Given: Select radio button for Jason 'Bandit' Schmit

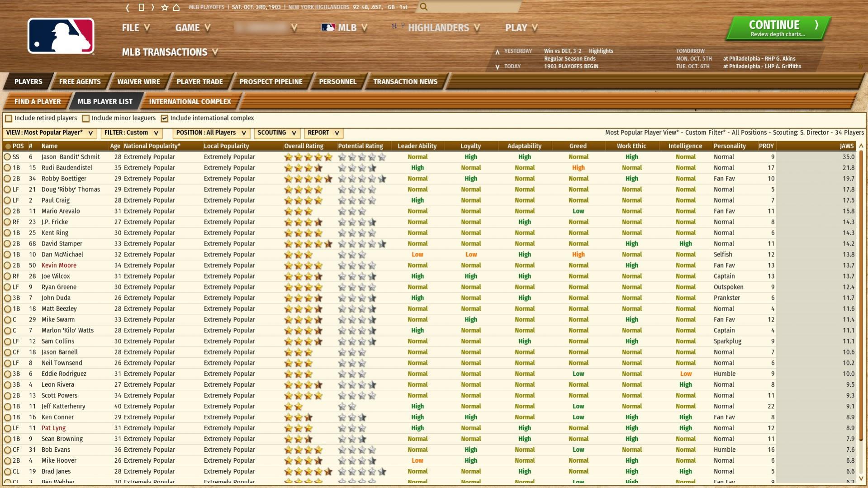Looking at the screenshot, I should tap(7, 157).
